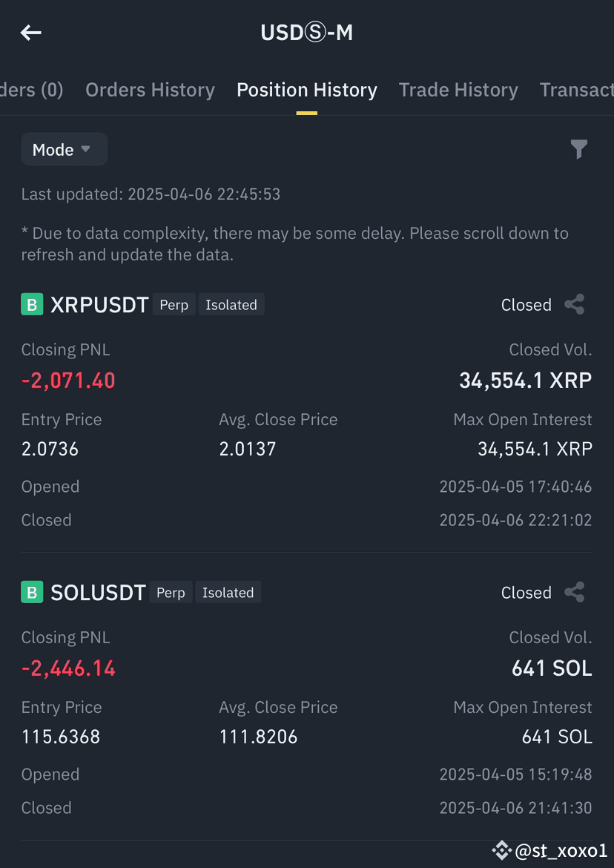Select the Open Orders (0) tab
Viewport: 614px width, 868px height.
coord(32,90)
